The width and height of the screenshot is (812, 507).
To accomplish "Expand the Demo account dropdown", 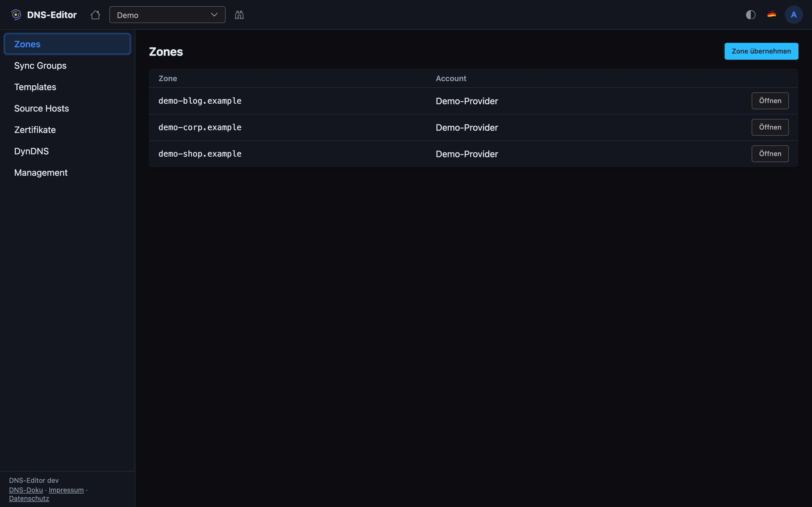I will coord(167,15).
